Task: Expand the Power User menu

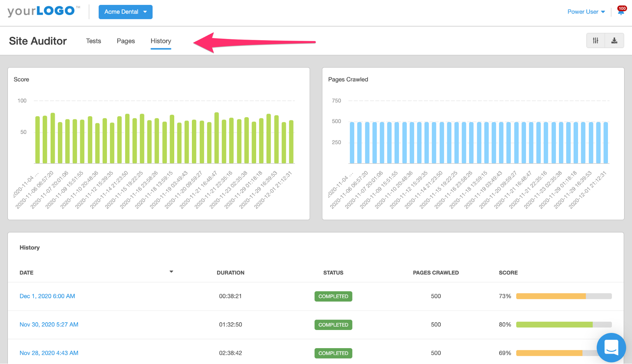Action: (586, 12)
